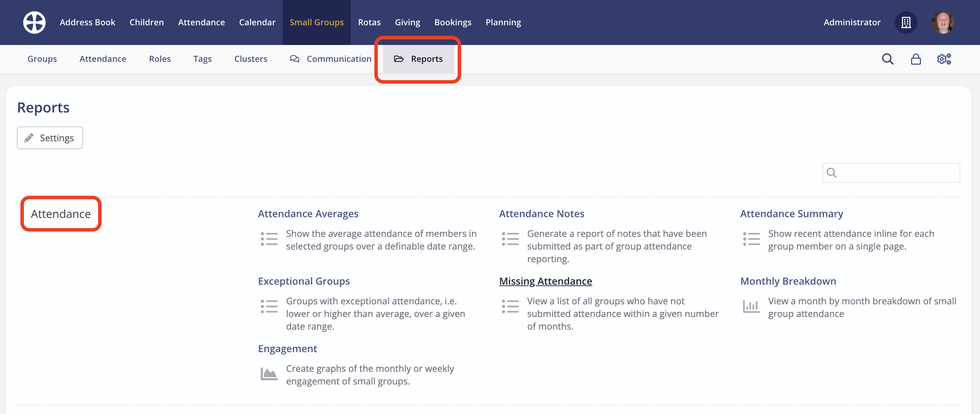
Task: Click inside the report search field
Action: tap(891, 172)
